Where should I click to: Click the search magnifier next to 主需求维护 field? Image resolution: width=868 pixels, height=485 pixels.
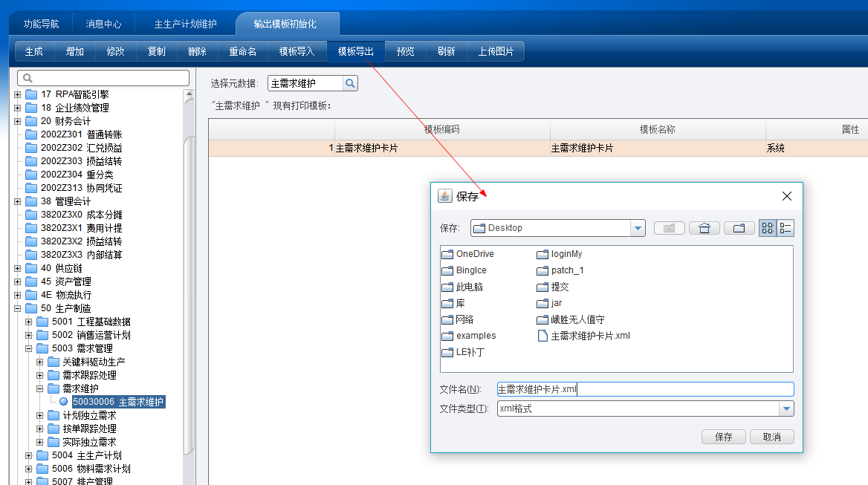(350, 83)
